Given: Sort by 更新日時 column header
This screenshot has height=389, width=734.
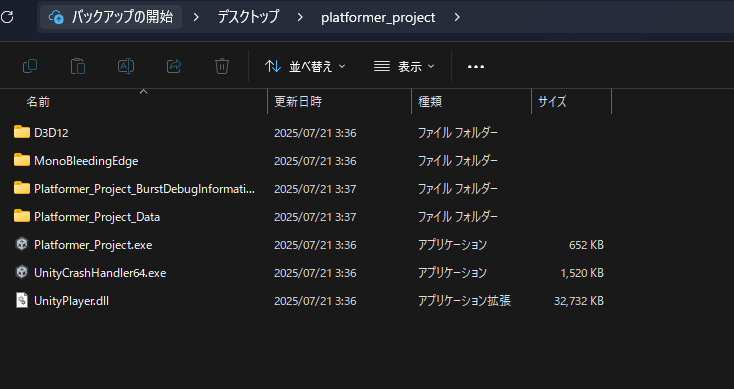Looking at the screenshot, I should point(298,102).
